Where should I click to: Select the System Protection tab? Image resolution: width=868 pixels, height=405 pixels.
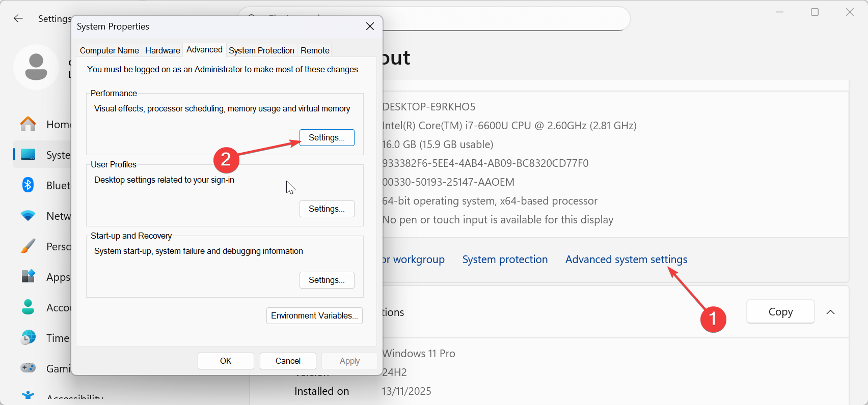tap(261, 50)
